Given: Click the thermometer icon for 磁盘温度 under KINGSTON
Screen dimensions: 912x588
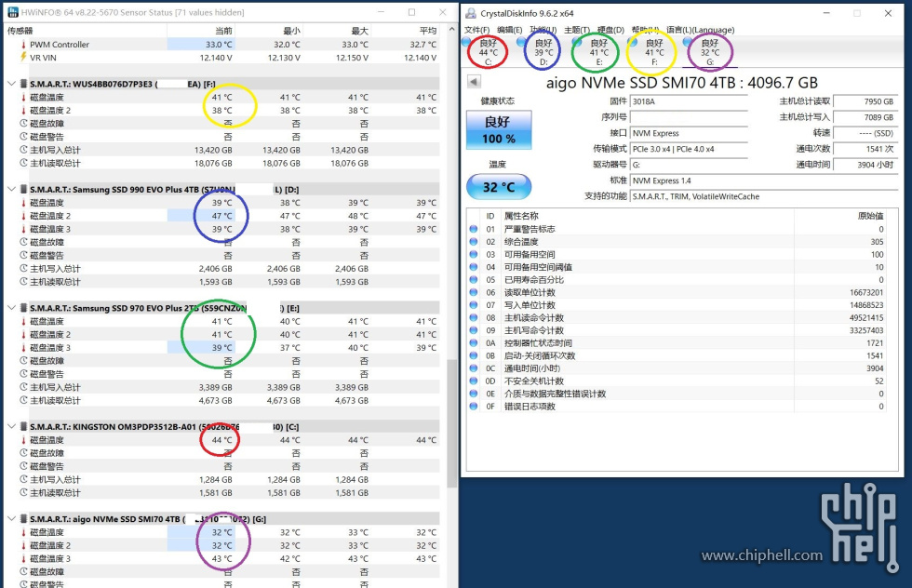Looking at the screenshot, I should pos(23,440).
